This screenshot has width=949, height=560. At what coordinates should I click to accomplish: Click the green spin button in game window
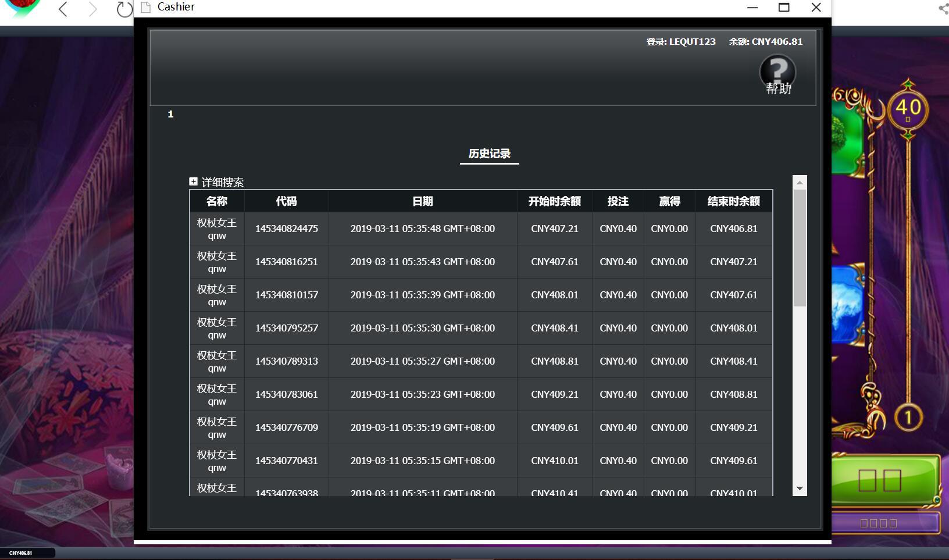(x=885, y=480)
